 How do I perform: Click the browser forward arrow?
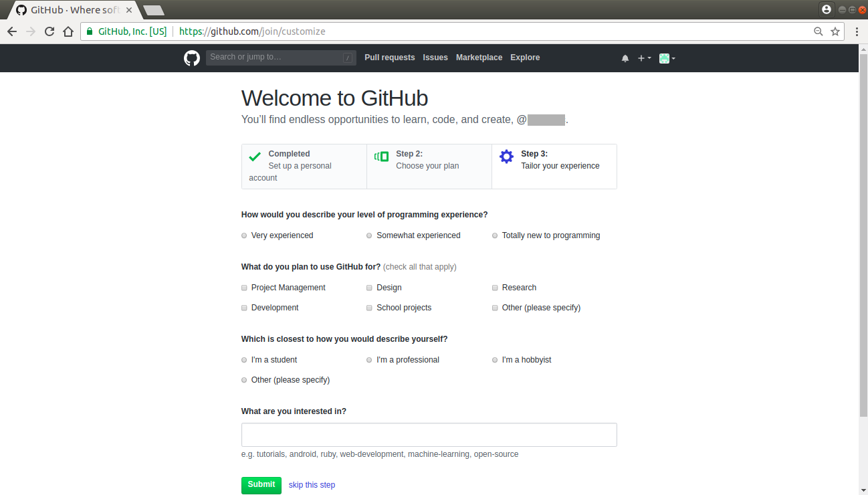point(31,31)
